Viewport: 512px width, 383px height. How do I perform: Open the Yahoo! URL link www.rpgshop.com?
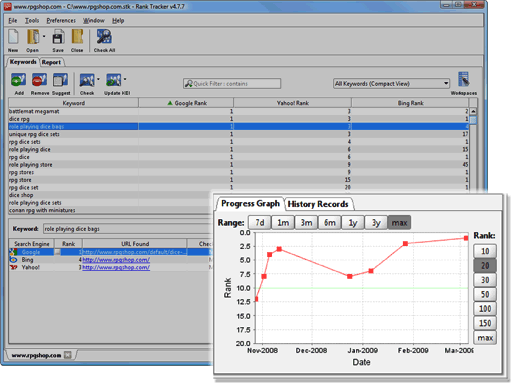pyautogui.click(x=116, y=267)
